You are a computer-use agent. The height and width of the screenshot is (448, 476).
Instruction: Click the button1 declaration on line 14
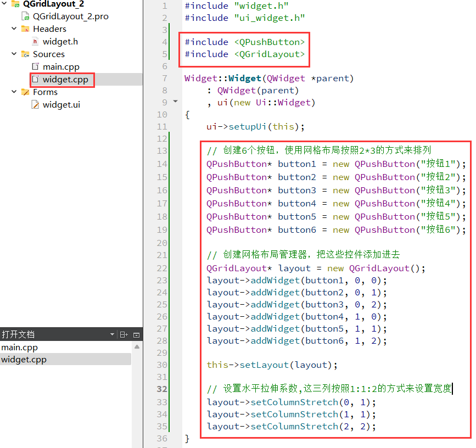pyautogui.click(x=336, y=164)
